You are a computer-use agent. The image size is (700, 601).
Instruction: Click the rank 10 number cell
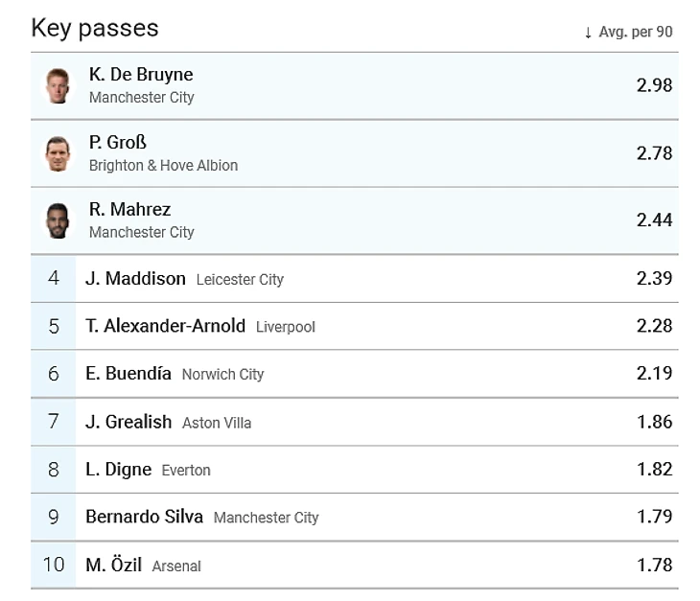(54, 565)
